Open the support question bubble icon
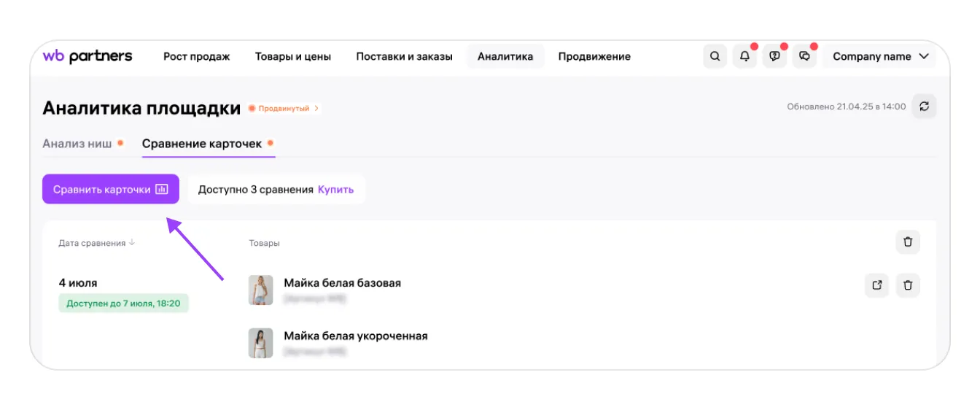Viewport: 980px width, 410px height. 774,56
